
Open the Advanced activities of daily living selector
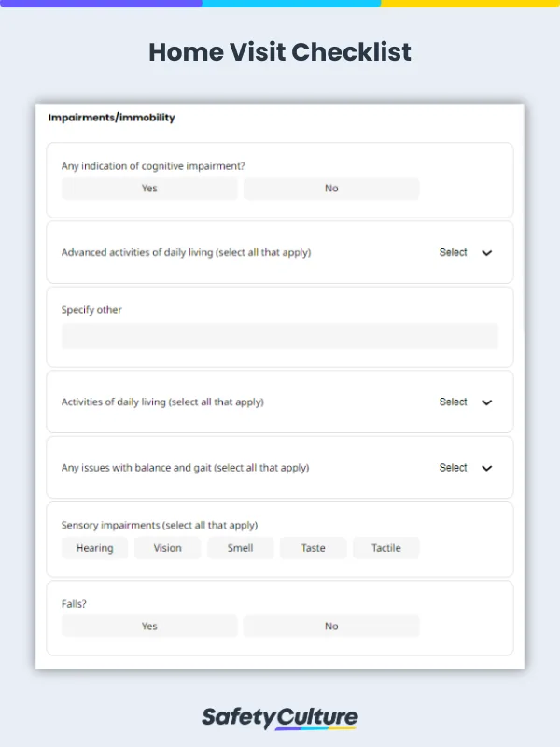453,252
